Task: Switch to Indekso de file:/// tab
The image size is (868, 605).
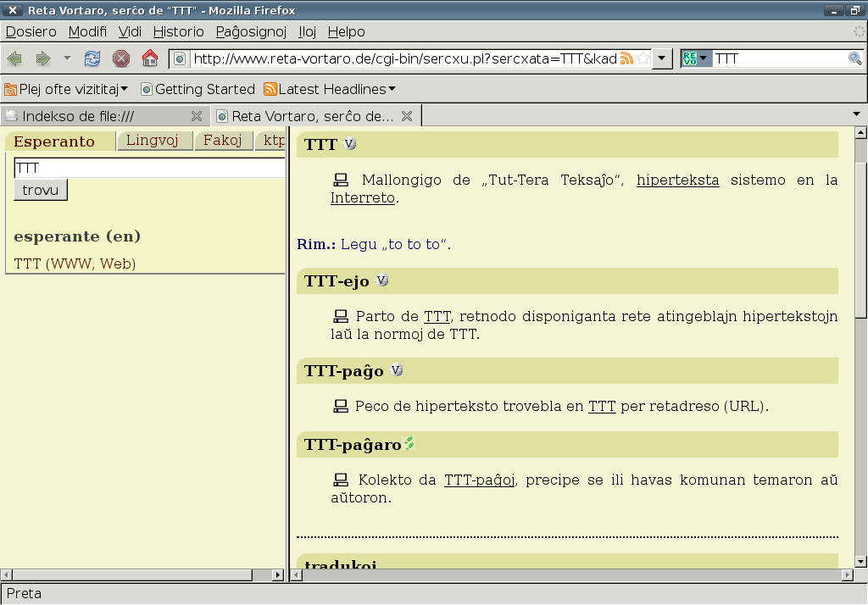Action: [x=97, y=116]
